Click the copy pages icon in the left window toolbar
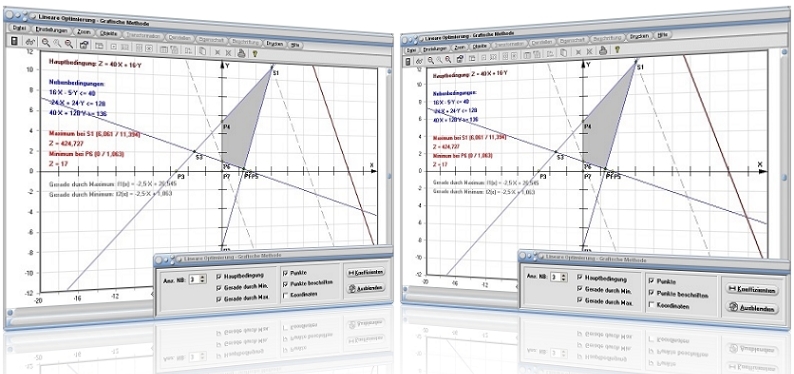The width and height of the screenshot is (794, 374). pos(202,51)
